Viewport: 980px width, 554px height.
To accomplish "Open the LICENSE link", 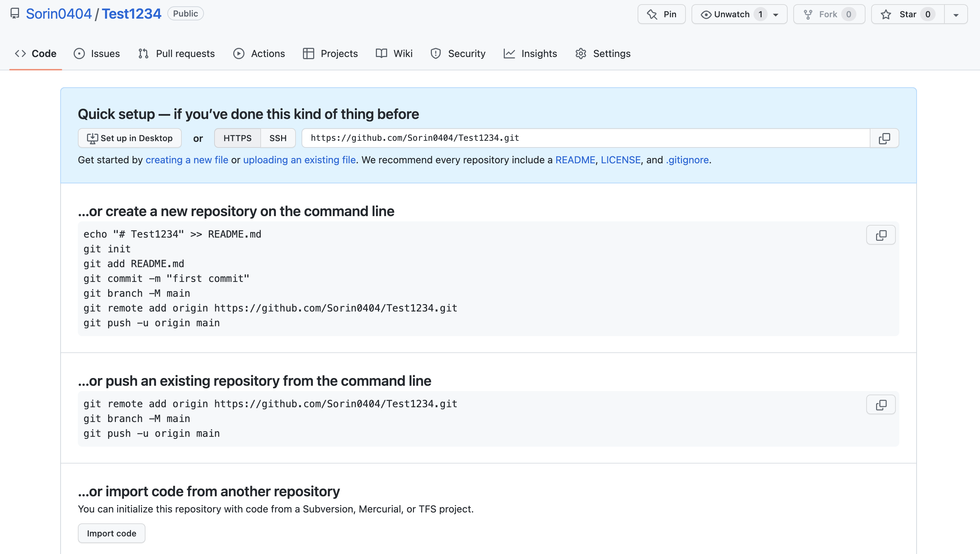I will [x=621, y=160].
